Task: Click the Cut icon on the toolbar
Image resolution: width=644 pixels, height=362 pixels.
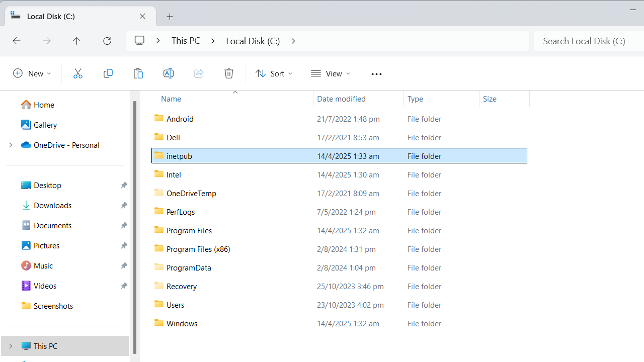Action: tap(78, 73)
